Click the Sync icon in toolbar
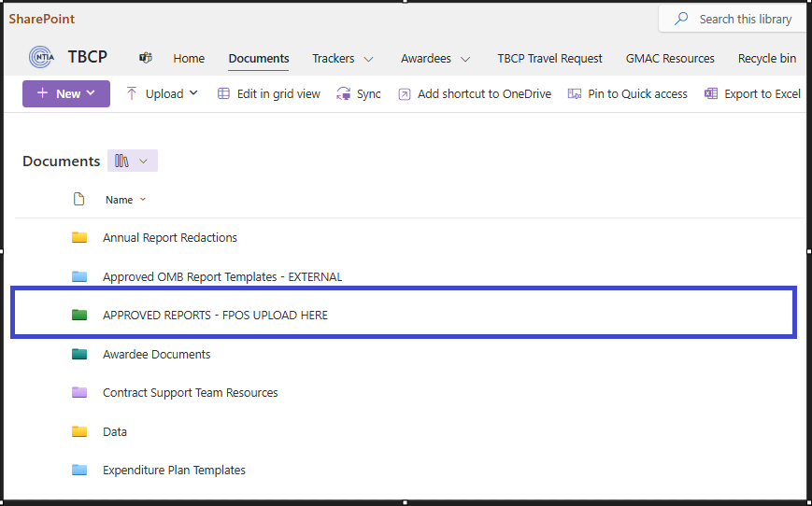Viewport: 812px width, 506px height. click(x=344, y=93)
